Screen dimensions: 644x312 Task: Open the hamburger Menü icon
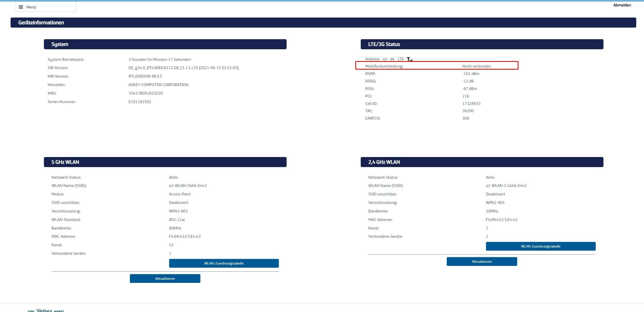coord(21,7)
